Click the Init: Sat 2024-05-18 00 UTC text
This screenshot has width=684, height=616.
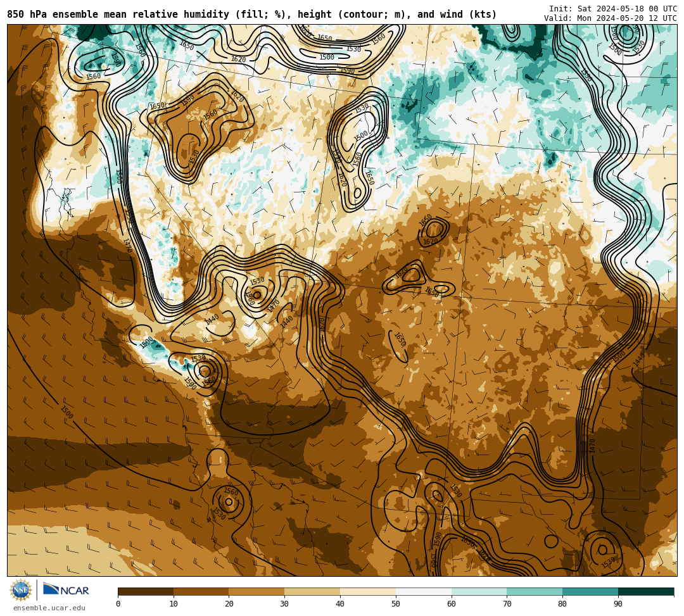click(x=613, y=9)
